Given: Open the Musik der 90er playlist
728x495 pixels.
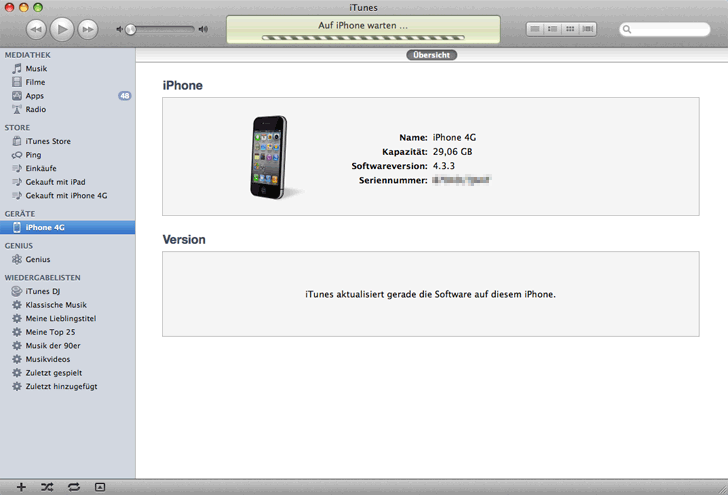Looking at the screenshot, I should pos(68,345).
